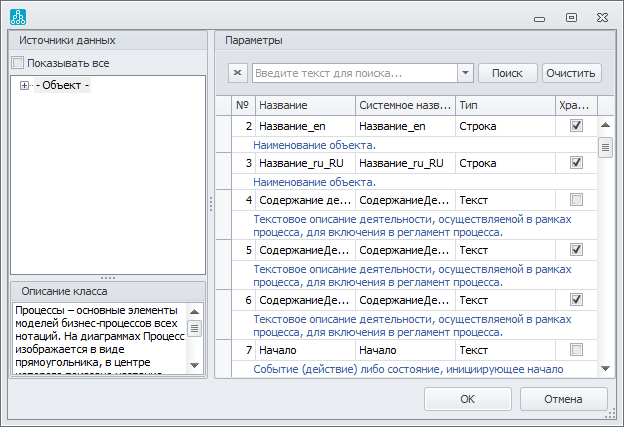This screenshot has width=624, height=427.
Task: Open the search text dropdown arrow
Action: click(465, 73)
